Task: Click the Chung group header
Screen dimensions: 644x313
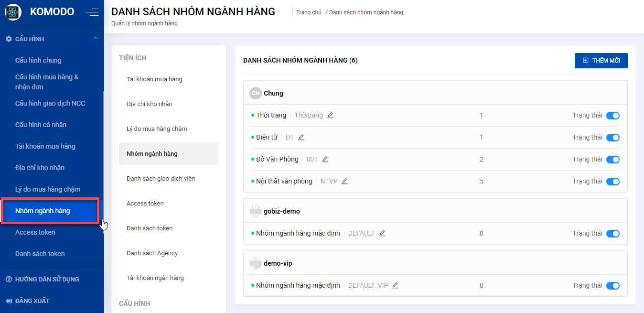Action: 273,93
